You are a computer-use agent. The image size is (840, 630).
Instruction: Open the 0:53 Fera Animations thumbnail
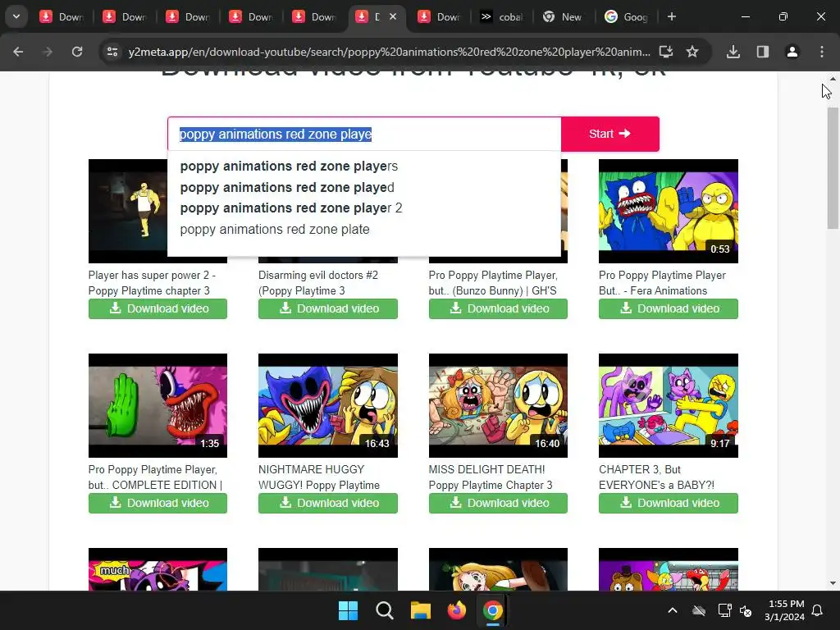668,211
